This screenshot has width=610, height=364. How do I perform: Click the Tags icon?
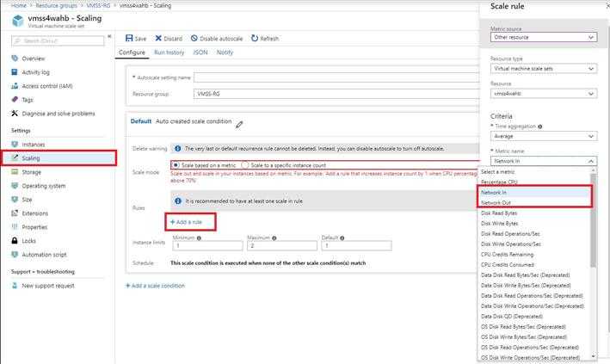point(15,100)
